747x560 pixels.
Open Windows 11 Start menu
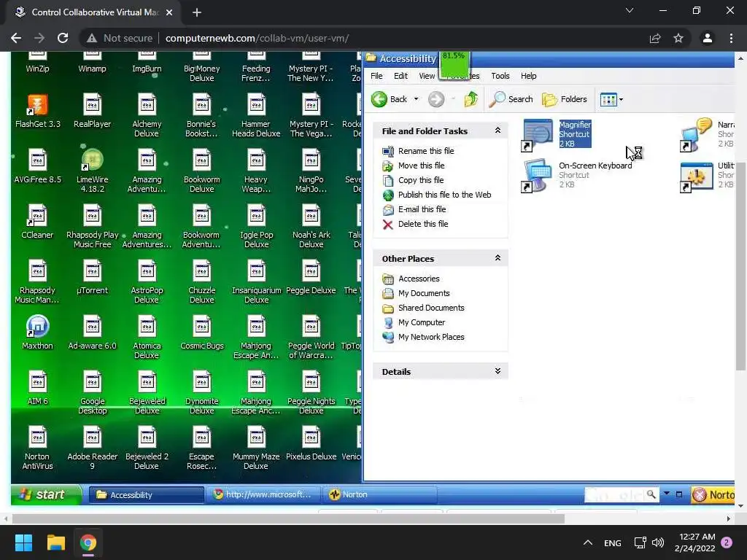pyautogui.click(x=23, y=542)
